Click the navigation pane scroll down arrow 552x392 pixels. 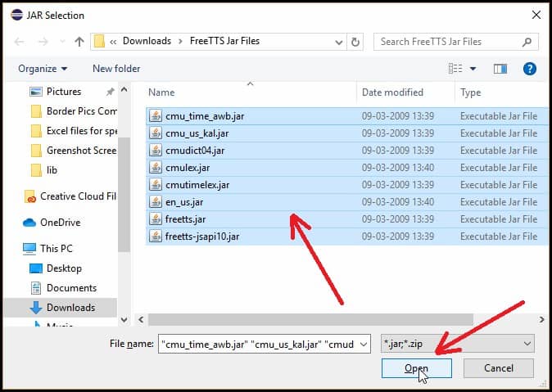coord(124,319)
